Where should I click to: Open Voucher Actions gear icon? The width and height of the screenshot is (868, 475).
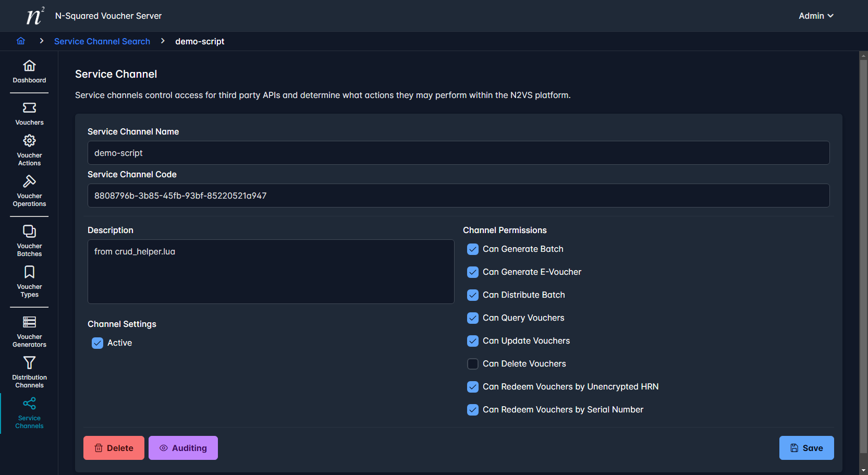29,141
